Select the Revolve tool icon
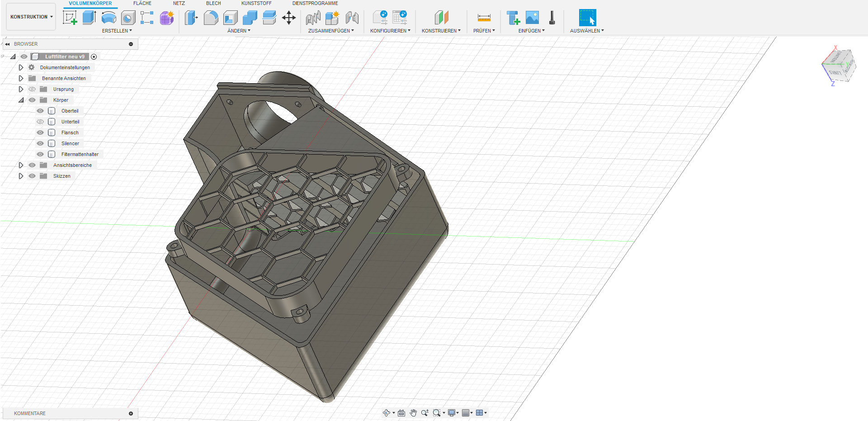The image size is (868, 421). pyautogui.click(x=108, y=18)
